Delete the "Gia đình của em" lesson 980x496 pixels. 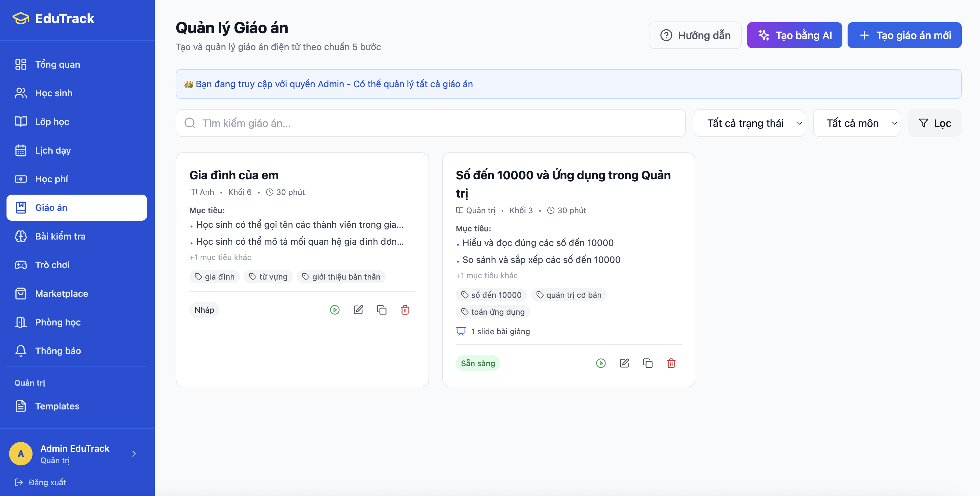pos(405,310)
